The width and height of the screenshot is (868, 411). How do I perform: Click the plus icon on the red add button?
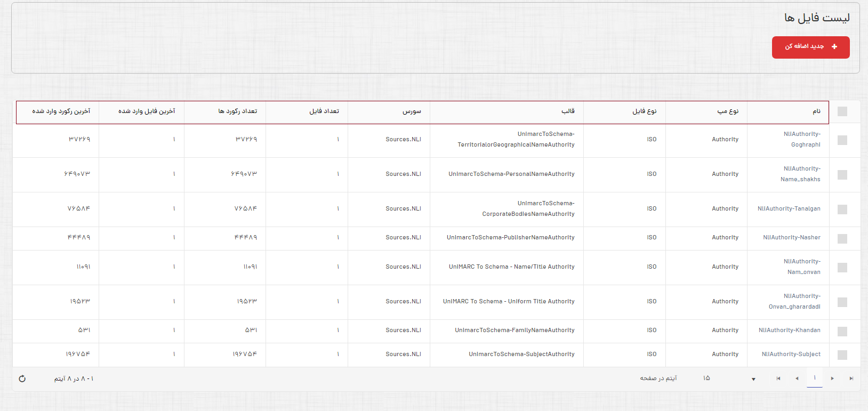coord(834,47)
